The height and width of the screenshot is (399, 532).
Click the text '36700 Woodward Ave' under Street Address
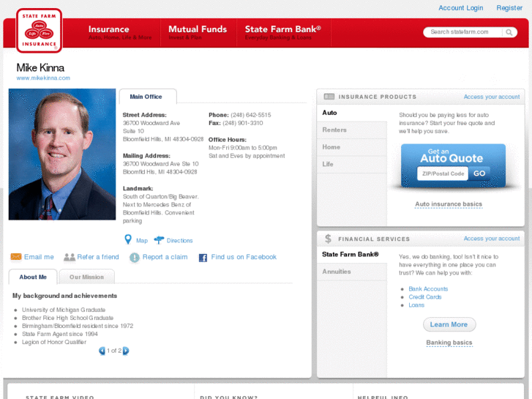tap(151, 123)
